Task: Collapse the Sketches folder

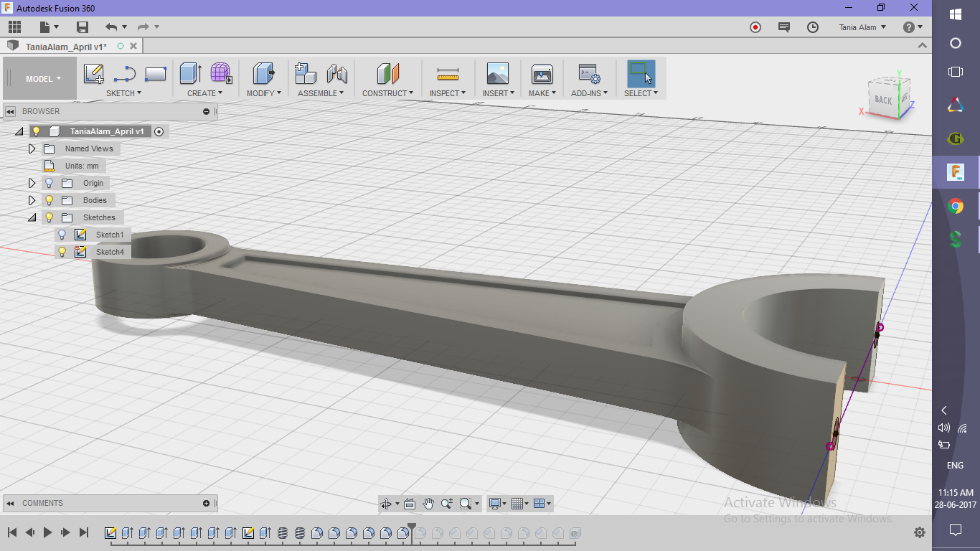Action: [32, 217]
